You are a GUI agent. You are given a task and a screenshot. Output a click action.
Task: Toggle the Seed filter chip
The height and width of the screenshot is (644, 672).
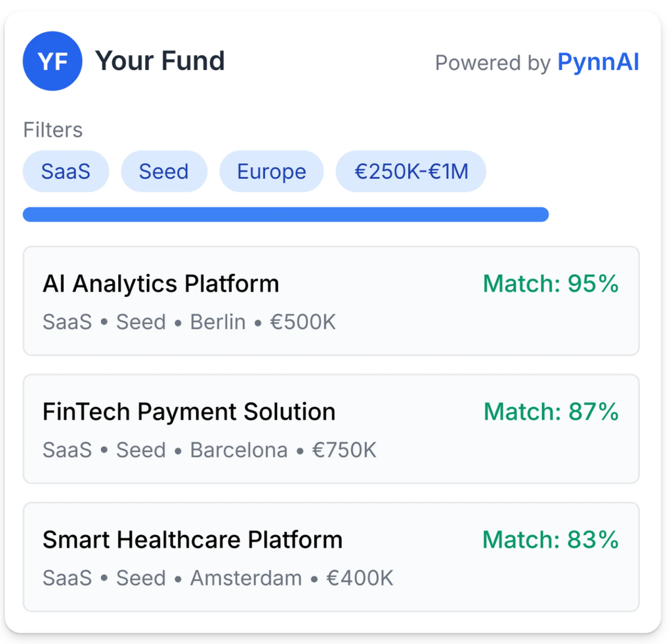click(164, 172)
